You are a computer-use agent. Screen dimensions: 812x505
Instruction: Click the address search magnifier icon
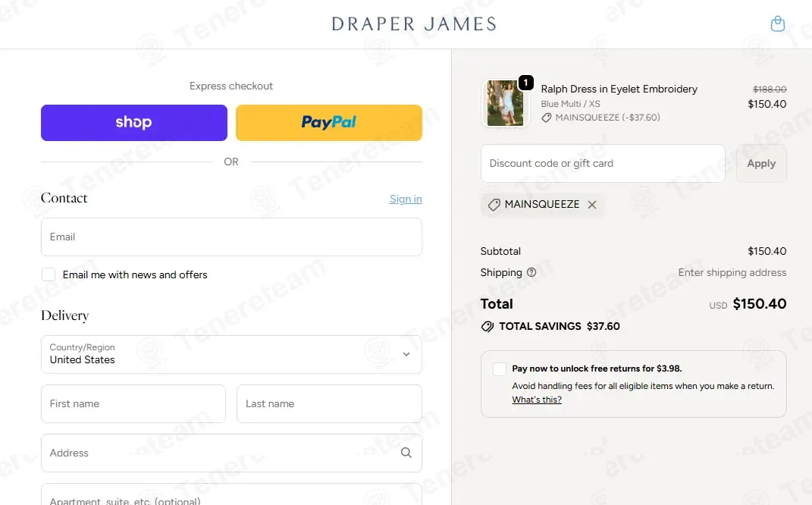point(406,453)
